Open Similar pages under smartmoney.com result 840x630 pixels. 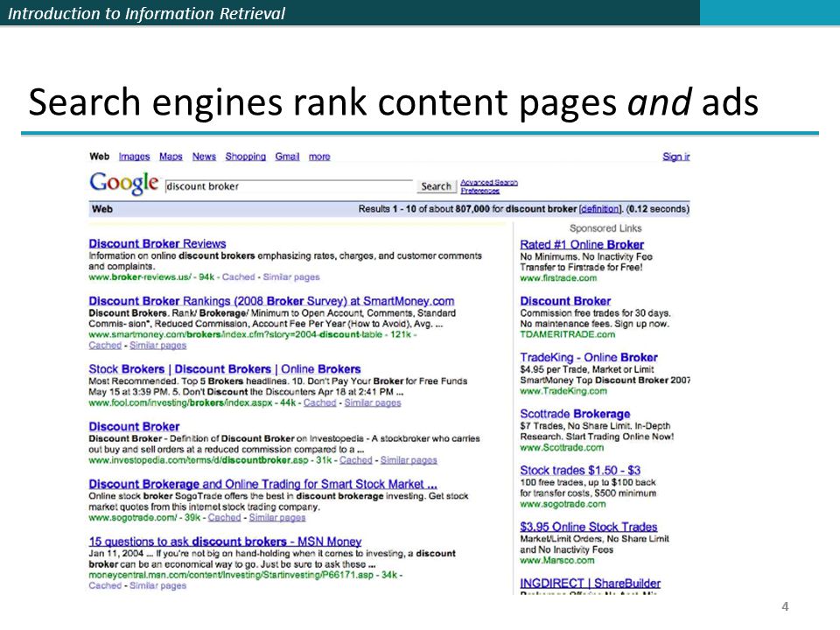click(x=158, y=345)
